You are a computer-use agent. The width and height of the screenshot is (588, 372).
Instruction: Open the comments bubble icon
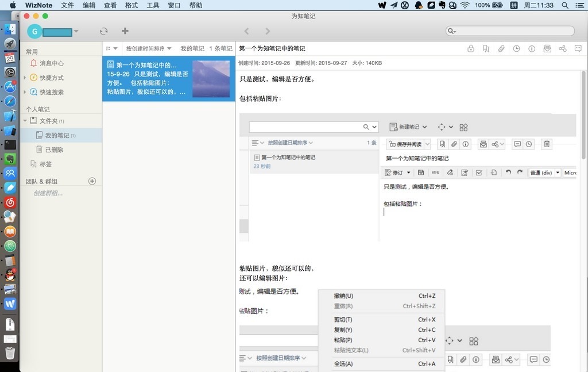[x=578, y=48]
